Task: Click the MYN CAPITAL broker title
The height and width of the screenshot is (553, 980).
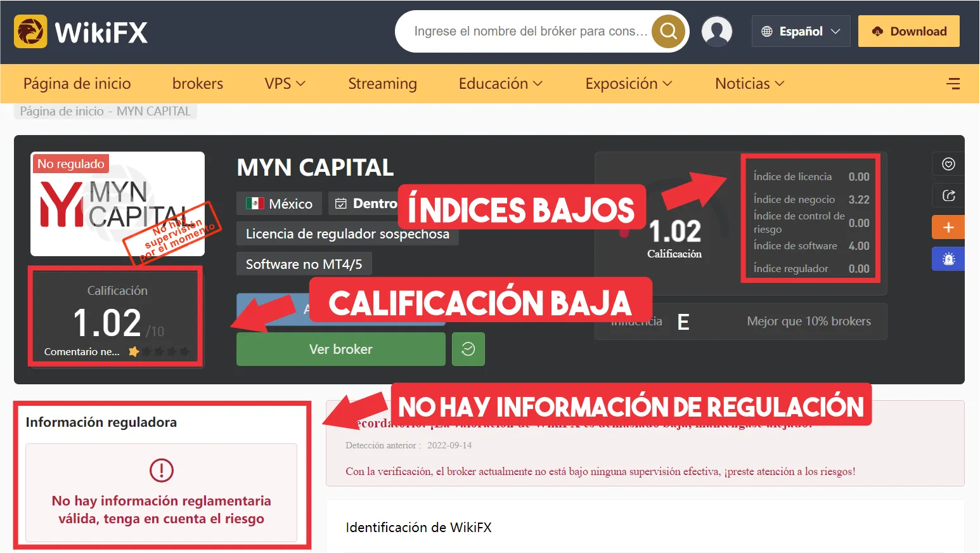Action: (x=315, y=168)
